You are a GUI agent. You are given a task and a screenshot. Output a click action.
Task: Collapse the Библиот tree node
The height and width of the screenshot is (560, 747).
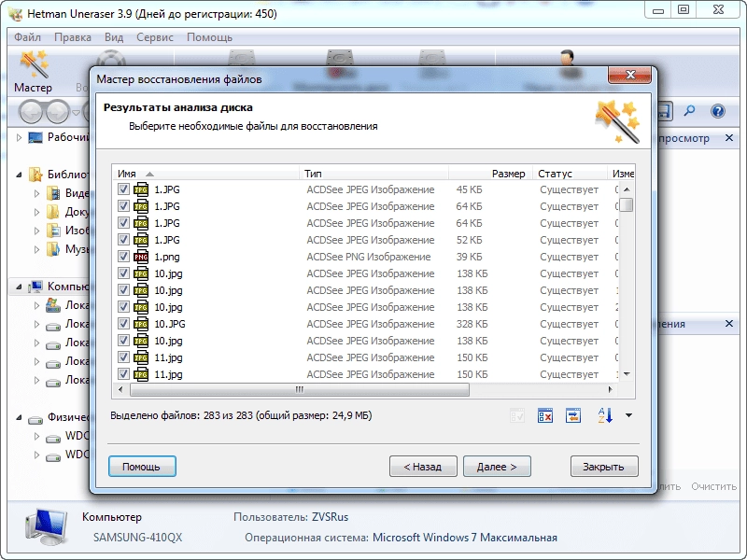(19, 175)
